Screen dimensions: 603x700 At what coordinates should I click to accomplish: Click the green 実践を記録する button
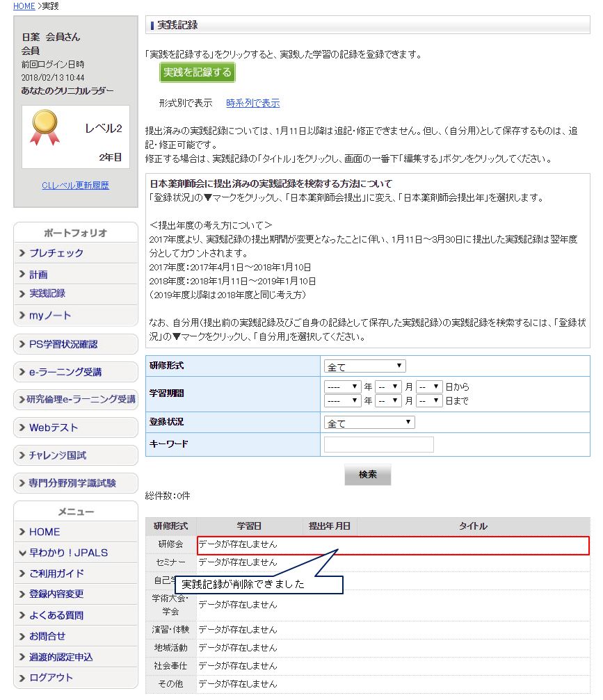pyautogui.click(x=197, y=72)
